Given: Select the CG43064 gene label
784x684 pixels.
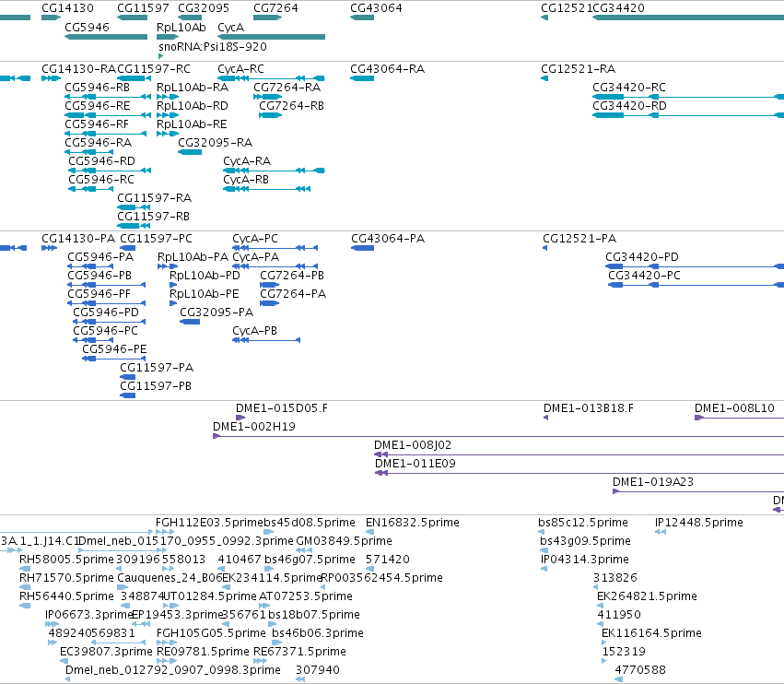Looking at the screenshot, I should [x=376, y=8].
